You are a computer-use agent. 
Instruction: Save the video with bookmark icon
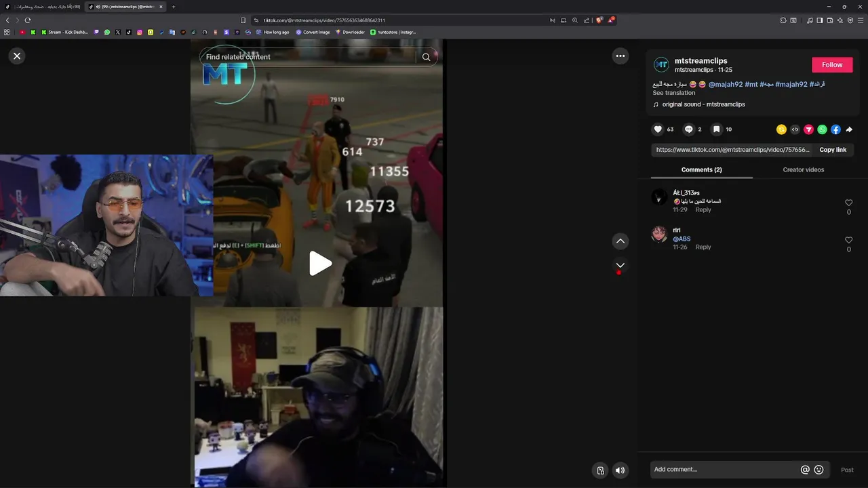tap(716, 129)
